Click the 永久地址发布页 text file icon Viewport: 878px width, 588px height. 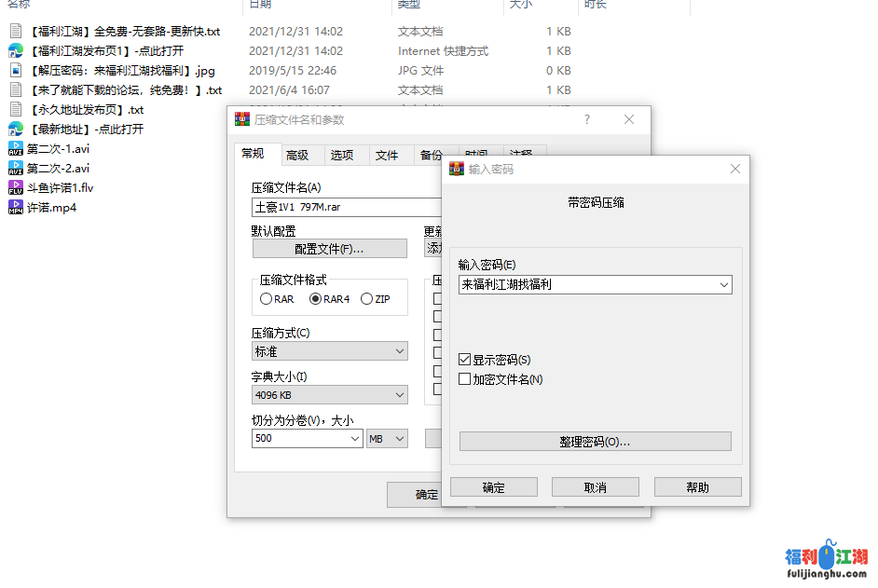(x=16, y=110)
